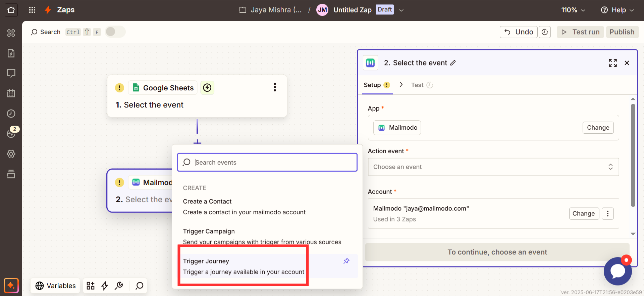Open the chat support bubble
The width and height of the screenshot is (644, 296).
click(x=618, y=271)
